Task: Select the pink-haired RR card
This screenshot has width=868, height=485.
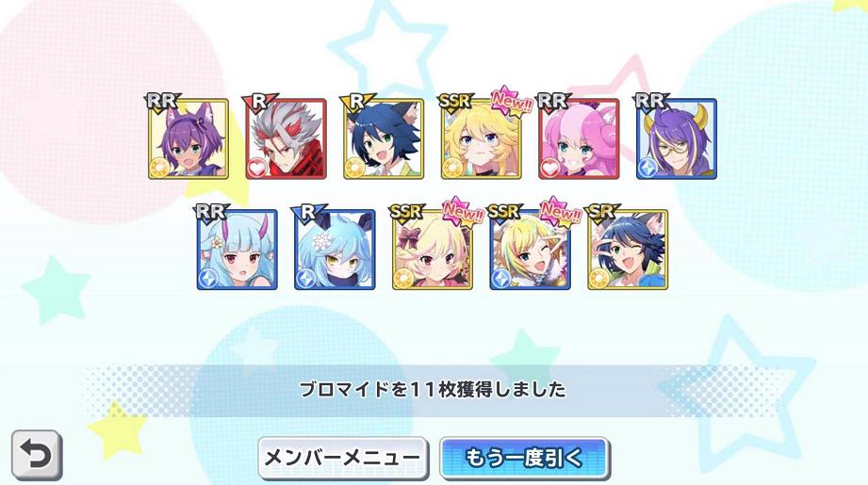Action: coord(579,138)
